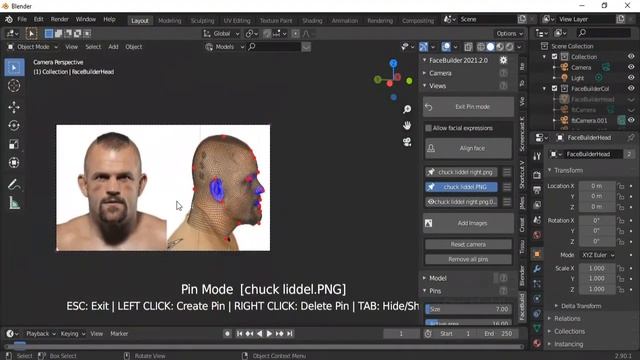
Task: Toggle FaceBuilderCol checkbox in outliner
Action: click(x=554, y=88)
